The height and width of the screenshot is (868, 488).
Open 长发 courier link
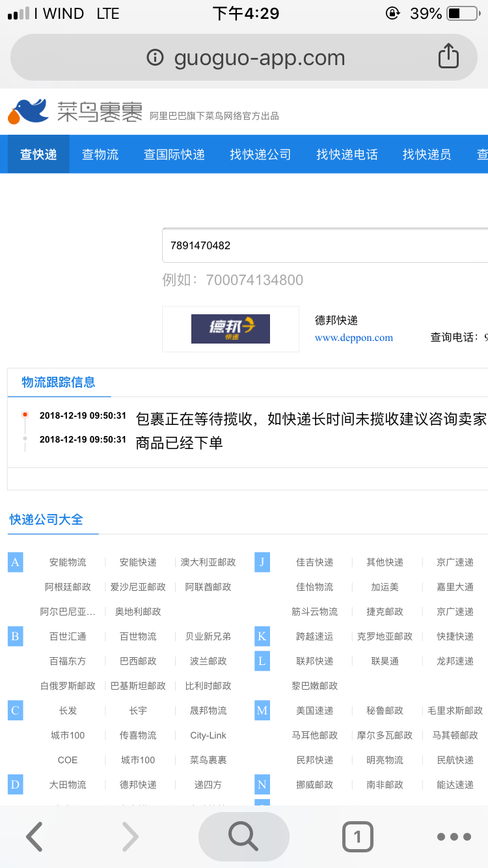68,711
